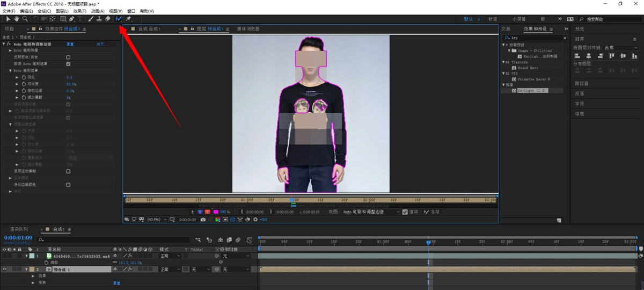Select the Pen tool
The width and height of the screenshot is (644, 290).
point(71,19)
